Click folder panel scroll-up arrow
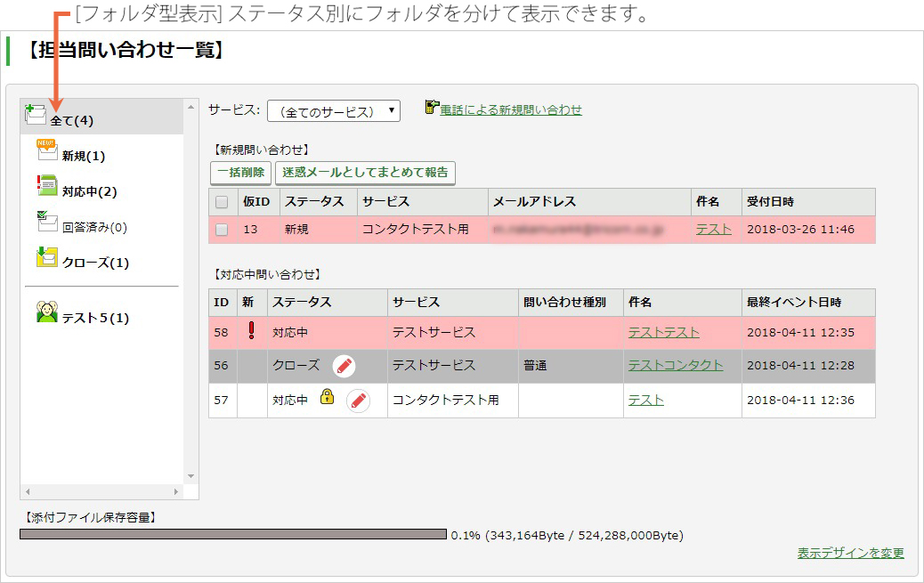The height and width of the screenshot is (583, 924). point(190,108)
